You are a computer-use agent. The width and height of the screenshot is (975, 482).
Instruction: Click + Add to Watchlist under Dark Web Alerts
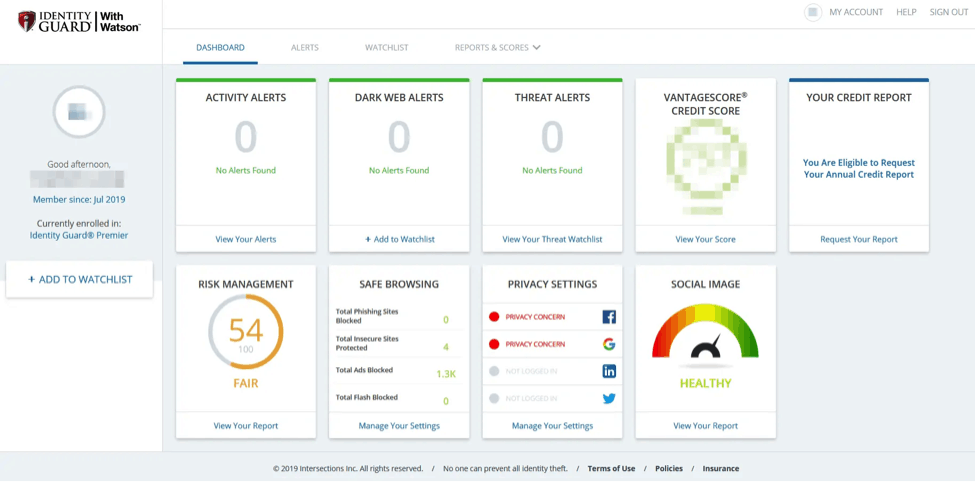(399, 239)
